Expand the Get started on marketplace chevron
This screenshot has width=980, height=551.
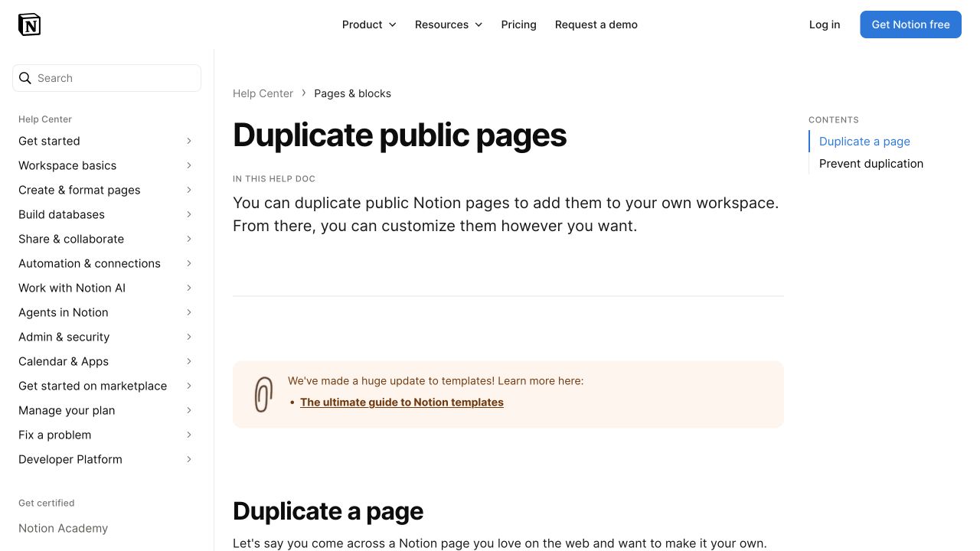pyautogui.click(x=189, y=386)
